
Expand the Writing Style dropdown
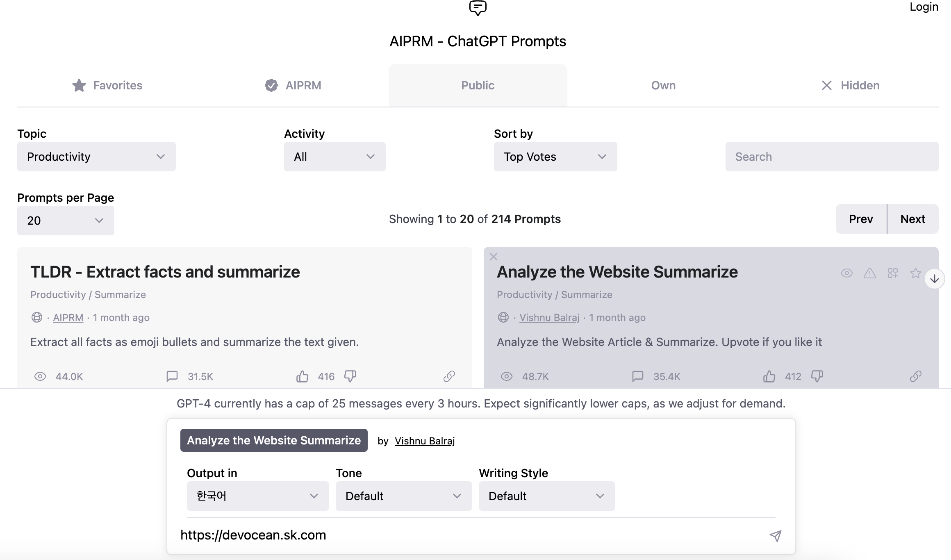click(x=547, y=496)
